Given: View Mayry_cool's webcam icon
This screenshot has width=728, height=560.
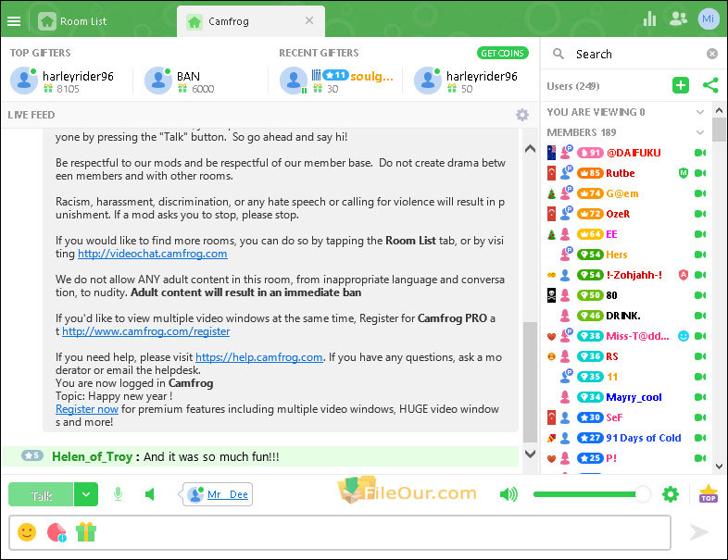Looking at the screenshot, I should 700,397.
